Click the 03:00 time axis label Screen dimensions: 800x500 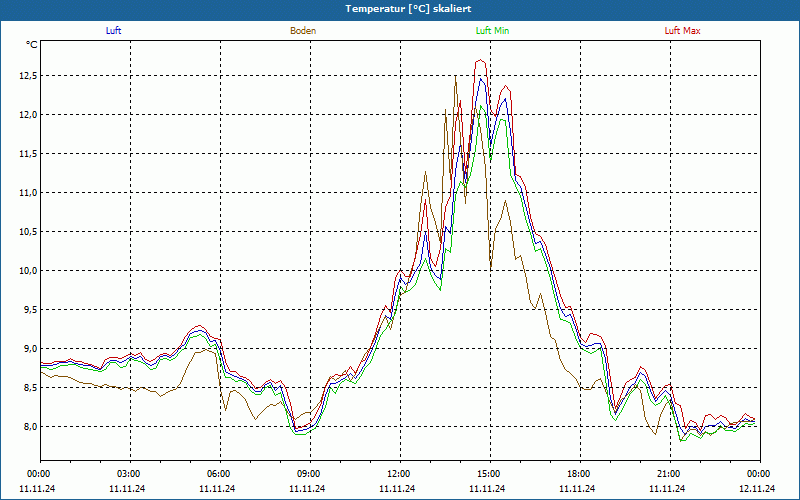click(128, 474)
